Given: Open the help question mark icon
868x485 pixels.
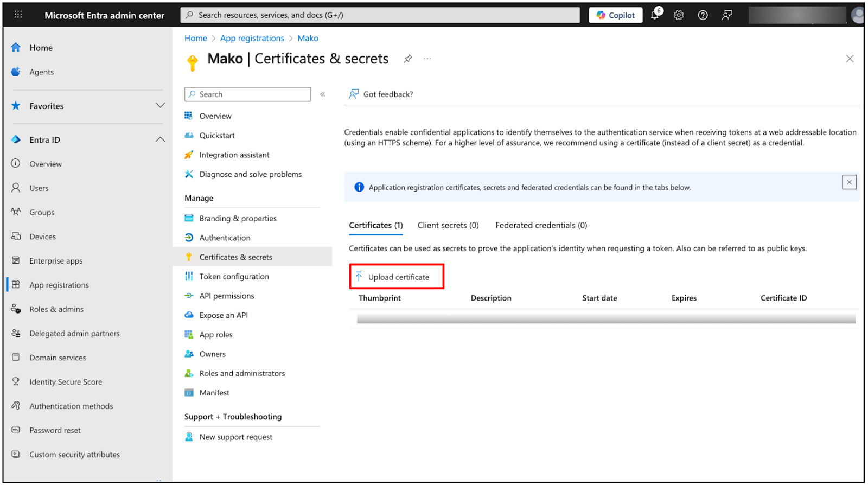Looking at the screenshot, I should [x=703, y=15].
